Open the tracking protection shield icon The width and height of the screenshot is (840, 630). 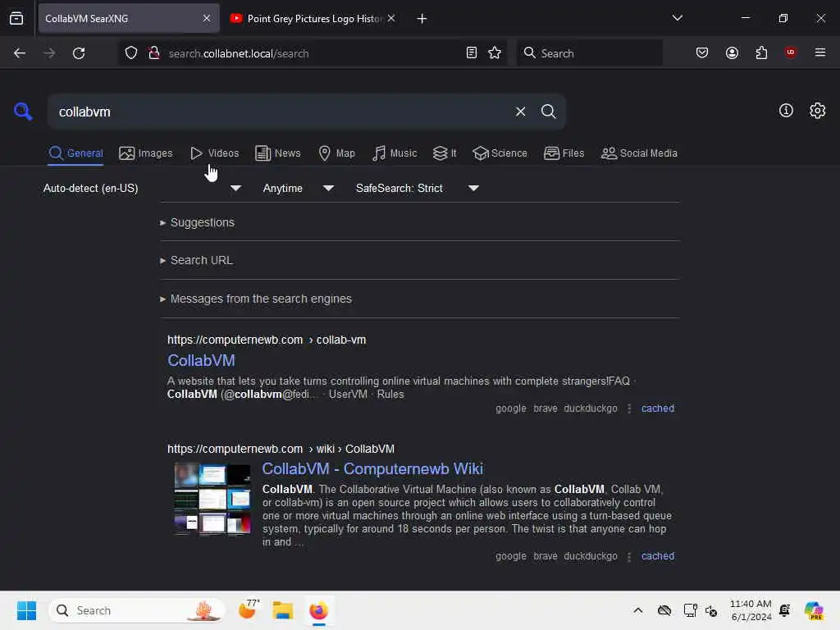pyautogui.click(x=131, y=53)
